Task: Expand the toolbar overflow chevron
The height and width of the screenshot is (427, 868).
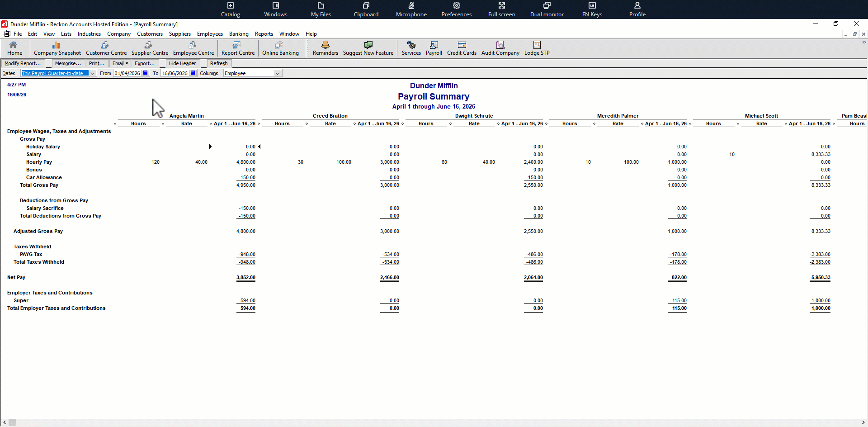Action: pyautogui.click(x=864, y=43)
